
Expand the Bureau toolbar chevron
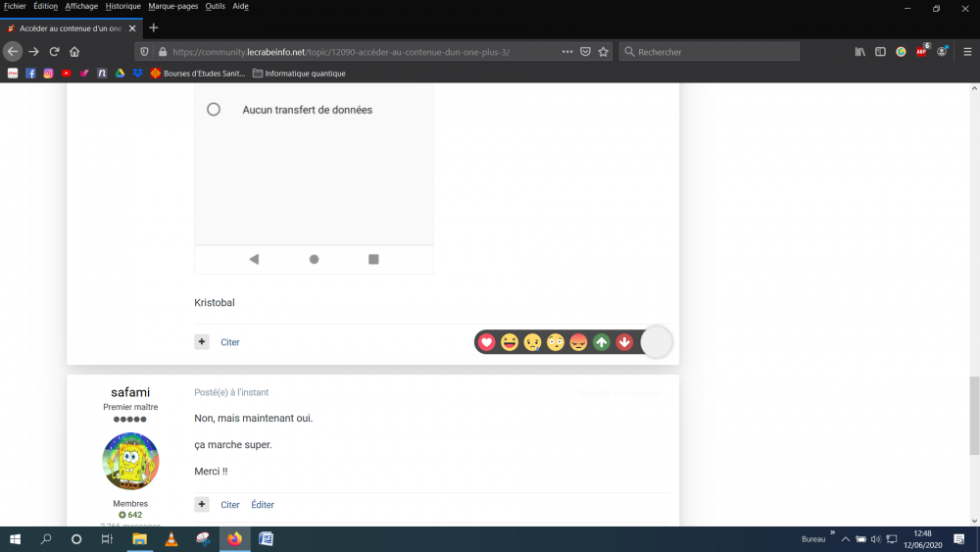(832, 532)
